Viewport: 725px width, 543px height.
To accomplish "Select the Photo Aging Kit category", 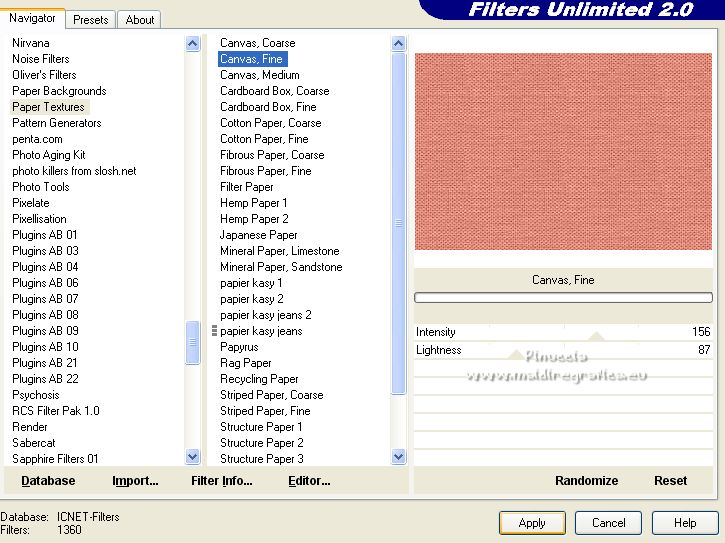I will click(x=49, y=155).
